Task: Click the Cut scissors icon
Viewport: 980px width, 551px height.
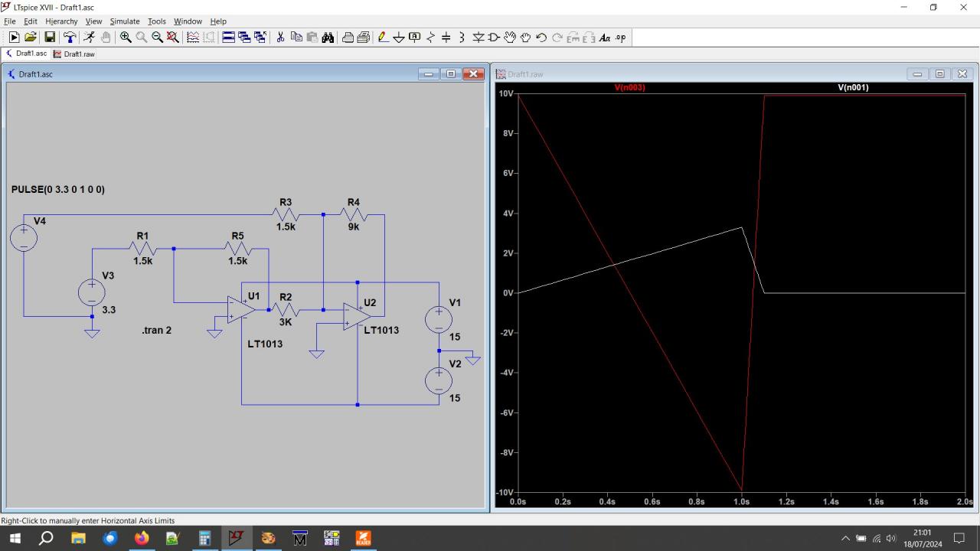Action: [280, 37]
